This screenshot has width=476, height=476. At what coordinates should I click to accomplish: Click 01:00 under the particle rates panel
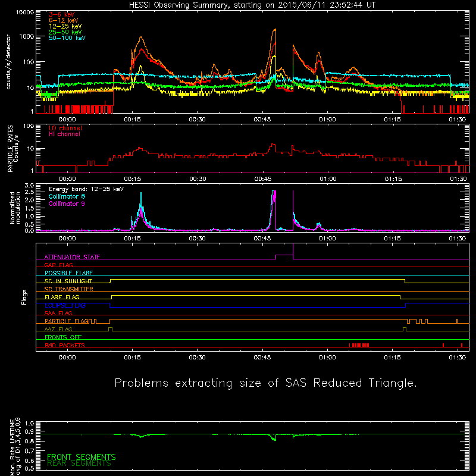pyautogui.click(x=328, y=179)
